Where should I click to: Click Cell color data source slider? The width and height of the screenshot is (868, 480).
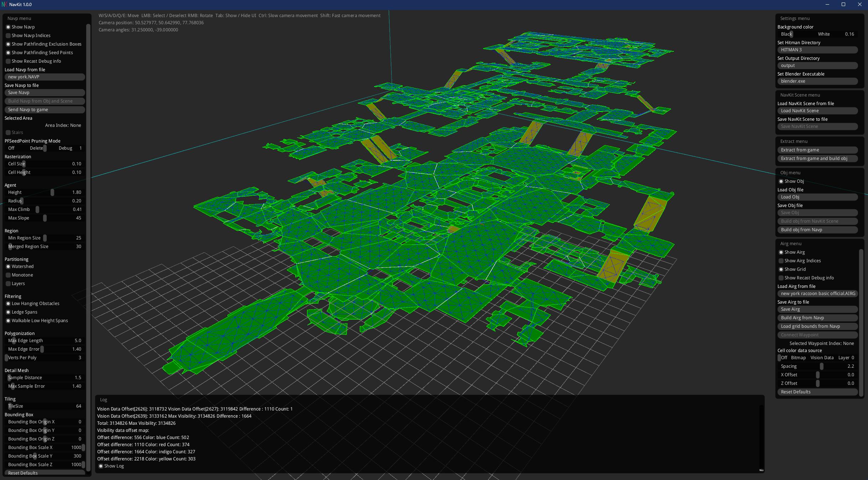[817, 358]
